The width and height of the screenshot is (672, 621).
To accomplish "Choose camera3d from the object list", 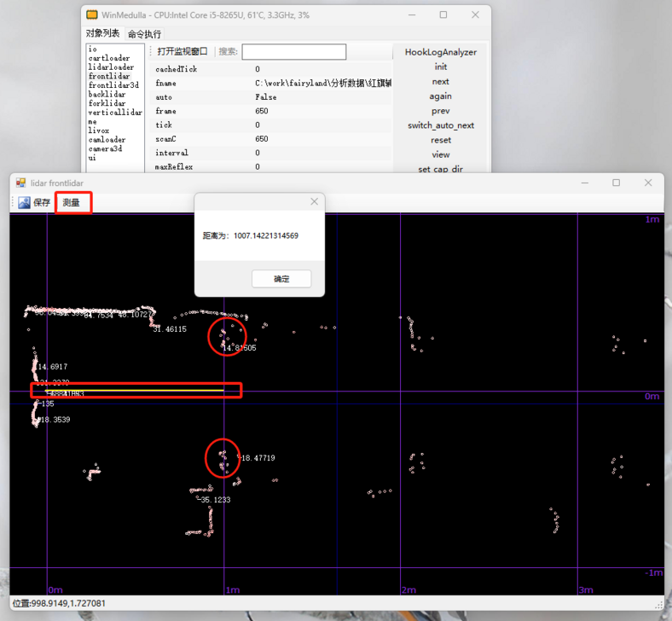I will 105,148.
